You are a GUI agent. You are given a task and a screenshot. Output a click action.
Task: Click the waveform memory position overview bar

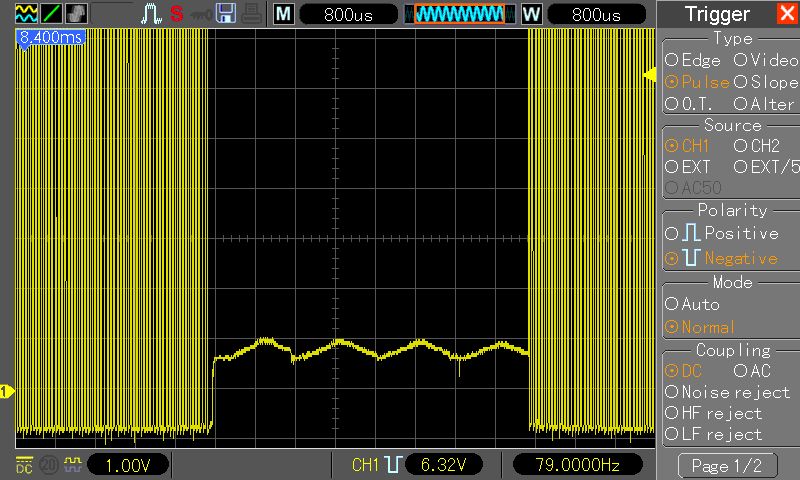(459, 14)
